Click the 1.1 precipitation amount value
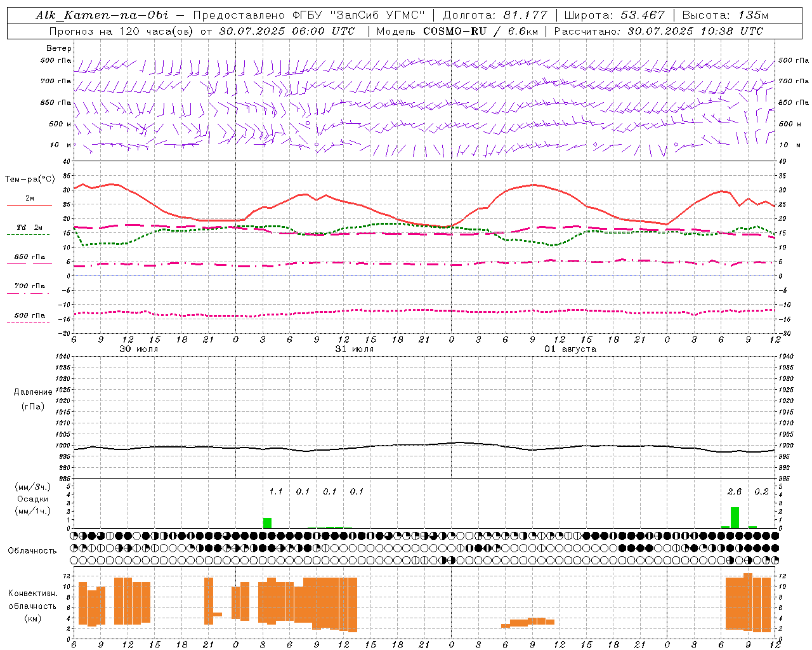 [x=276, y=492]
